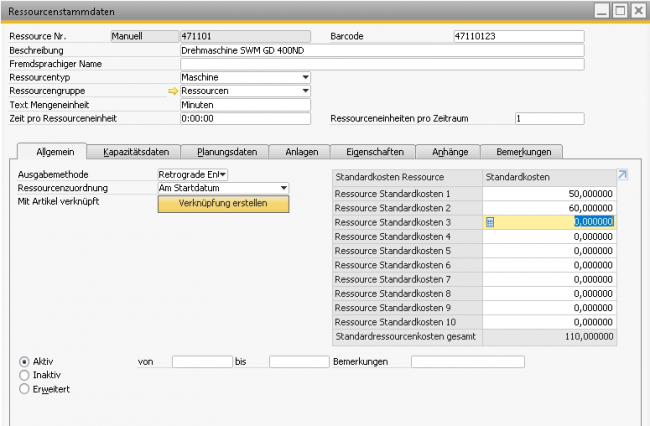Click the Ressource Standardkosten 7 value cell
This screenshot has height=426, width=650.
coord(549,279)
